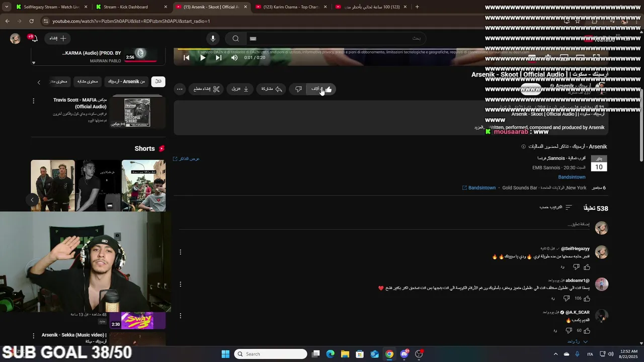644x362 pixels.
Task: Open YouTube notifications bell
Action: (x=33, y=38)
